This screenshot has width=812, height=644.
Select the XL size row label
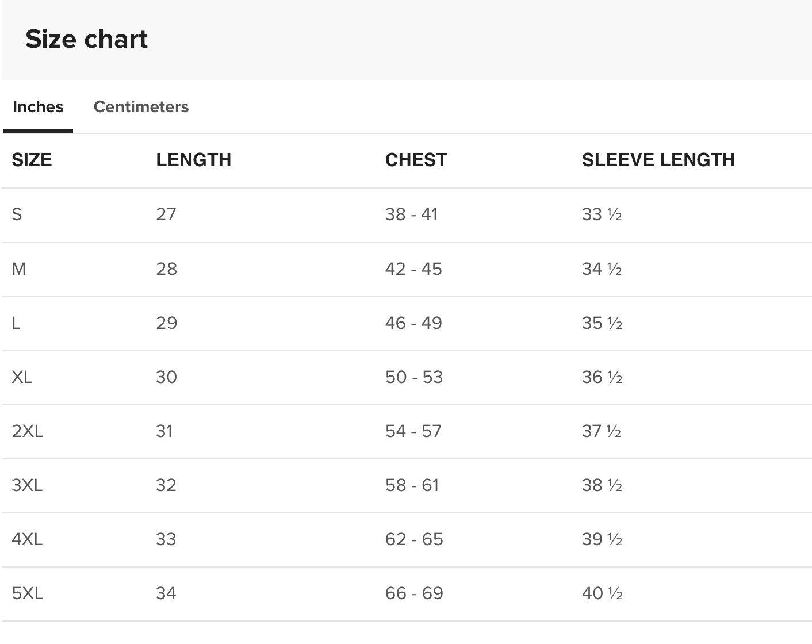(22, 377)
